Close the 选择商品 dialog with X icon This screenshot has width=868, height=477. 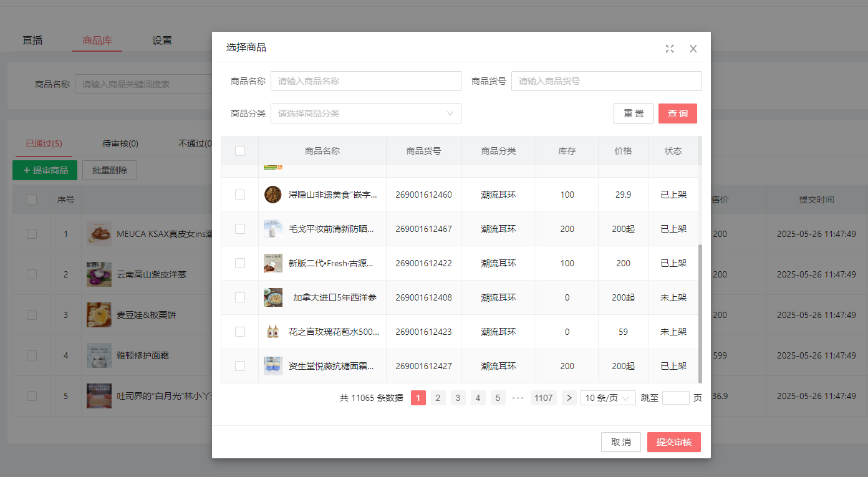pos(693,49)
